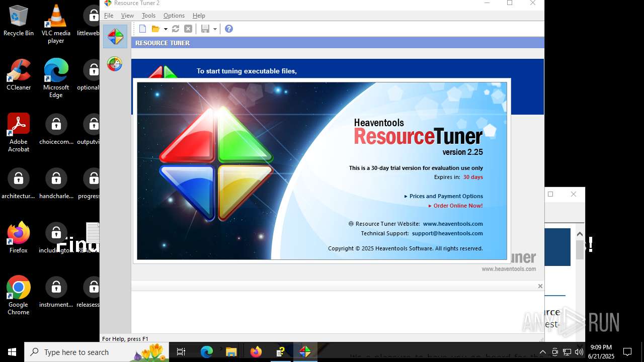Close the background window
The image size is (644, 362).
(x=574, y=194)
